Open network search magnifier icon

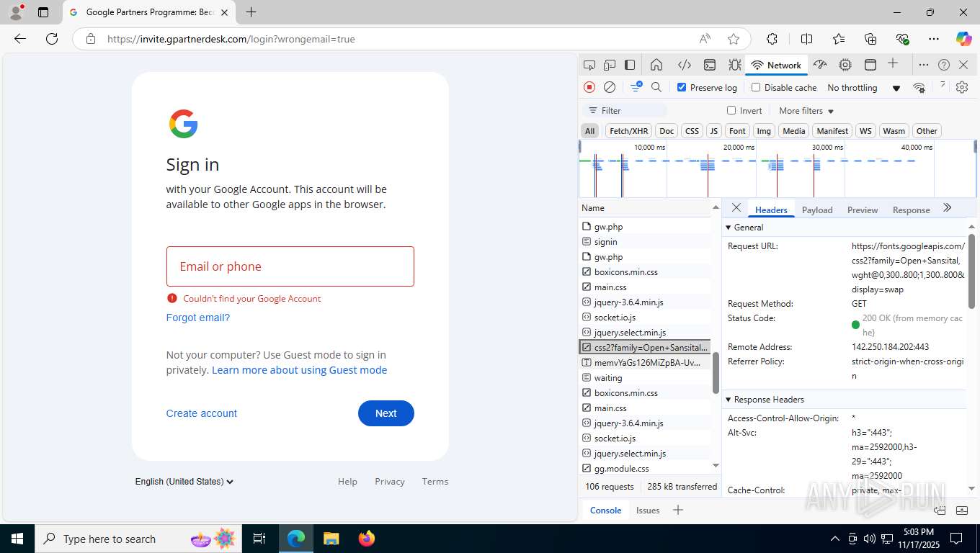point(656,87)
